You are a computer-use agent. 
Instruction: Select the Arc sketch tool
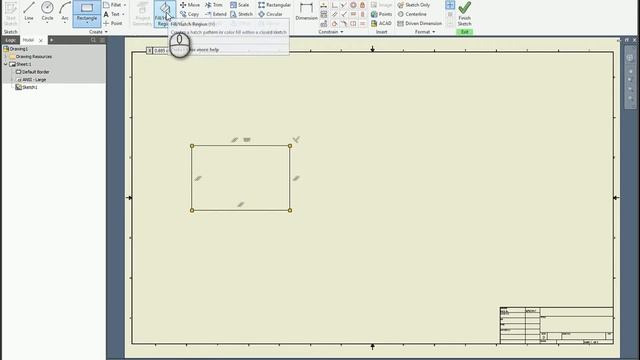[x=65, y=11]
